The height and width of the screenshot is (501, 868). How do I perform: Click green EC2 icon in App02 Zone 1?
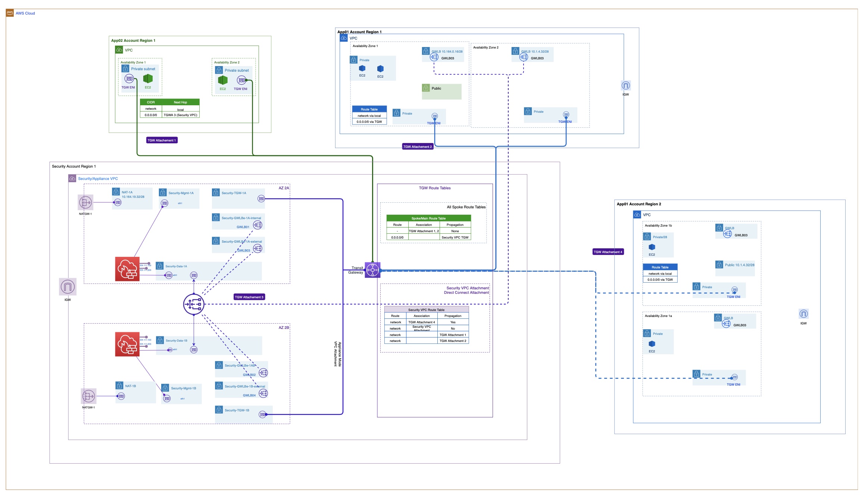point(148,78)
